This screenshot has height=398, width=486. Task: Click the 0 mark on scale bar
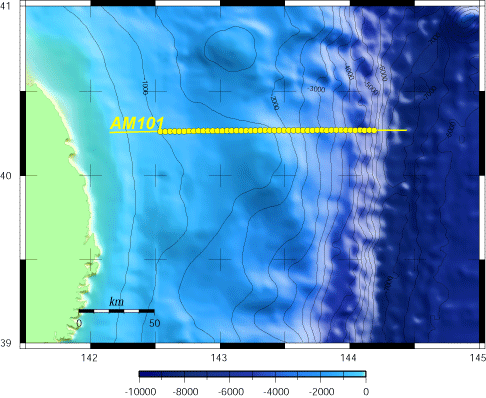(x=79, y=323)
